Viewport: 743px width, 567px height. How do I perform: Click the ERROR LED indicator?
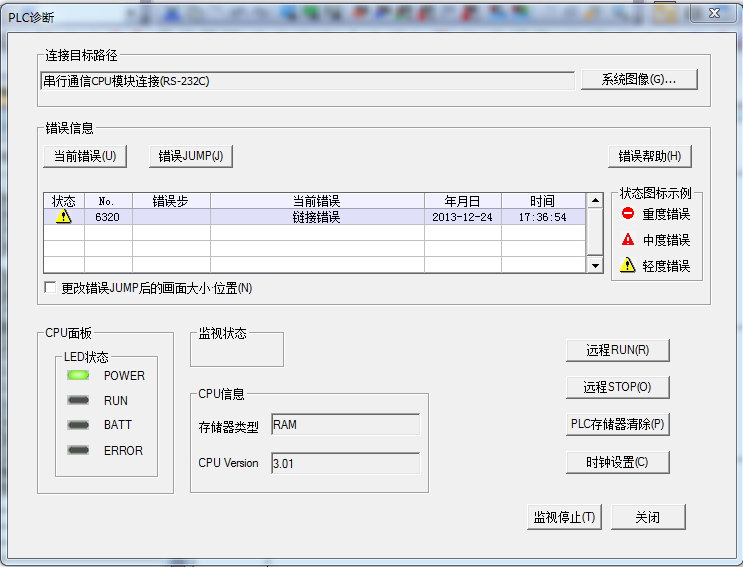pos(78,451)
